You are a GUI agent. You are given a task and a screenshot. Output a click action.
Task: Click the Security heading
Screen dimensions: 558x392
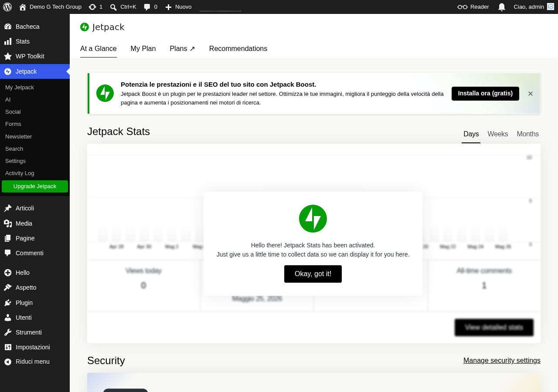click(x=106, y=361)
